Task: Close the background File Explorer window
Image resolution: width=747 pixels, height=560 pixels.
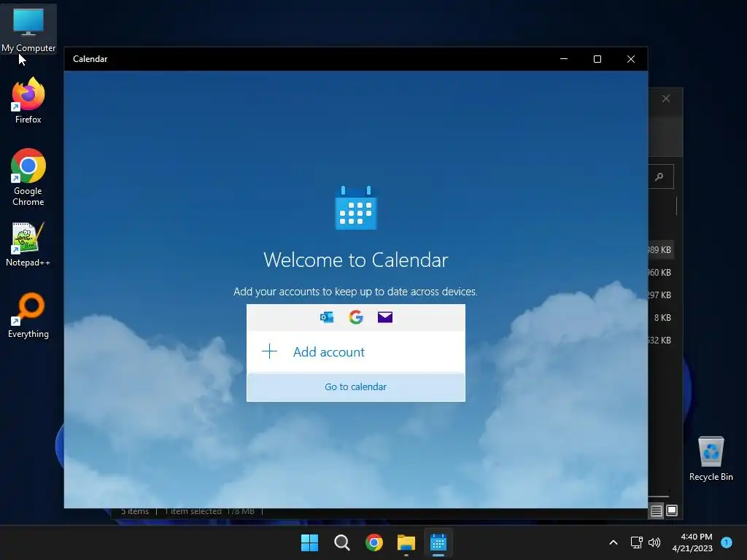Action: click(666, 98)
